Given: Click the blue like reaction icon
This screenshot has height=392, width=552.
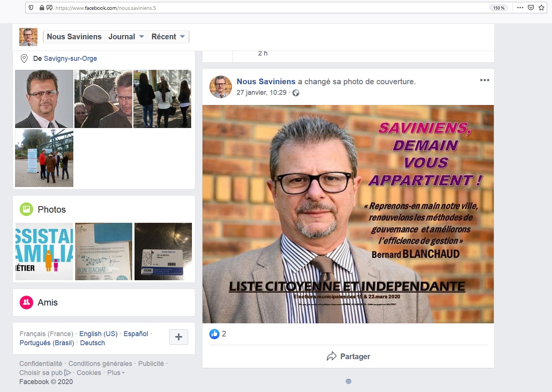Looking at the screenshot, I should click(x=214, y=334).
